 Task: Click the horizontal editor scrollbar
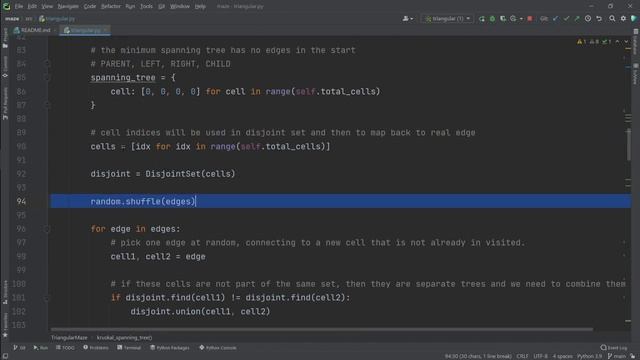coord(322,329)
